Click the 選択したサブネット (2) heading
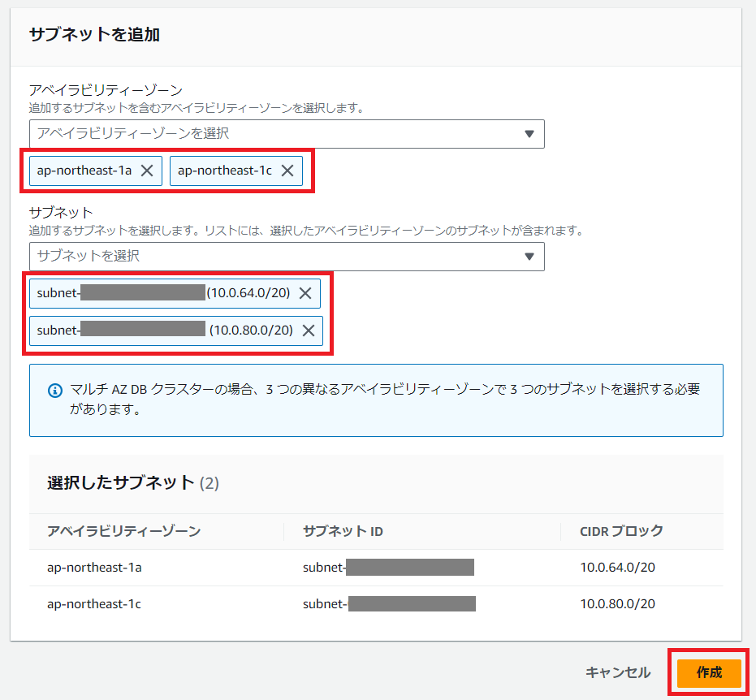 (x=133, y=482)
